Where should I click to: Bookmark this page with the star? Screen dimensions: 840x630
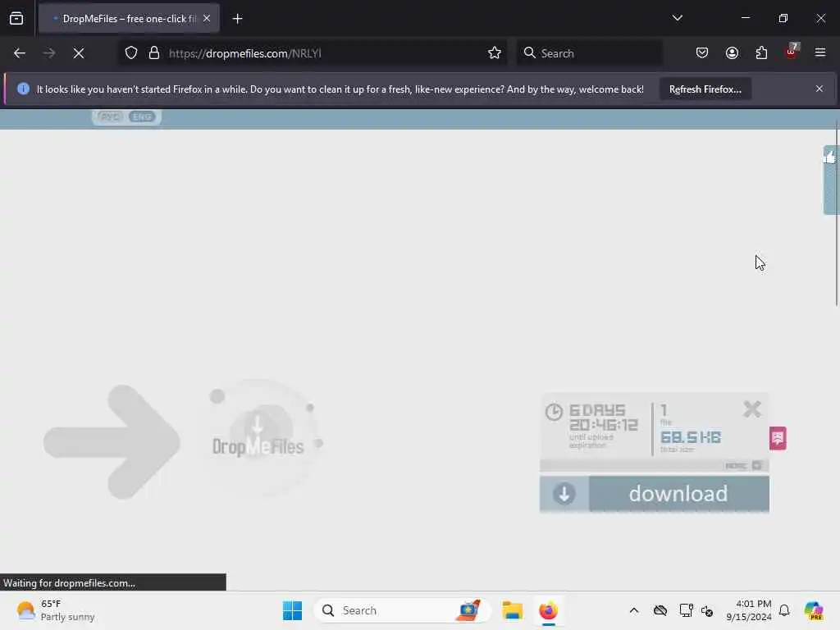(495, 53)
